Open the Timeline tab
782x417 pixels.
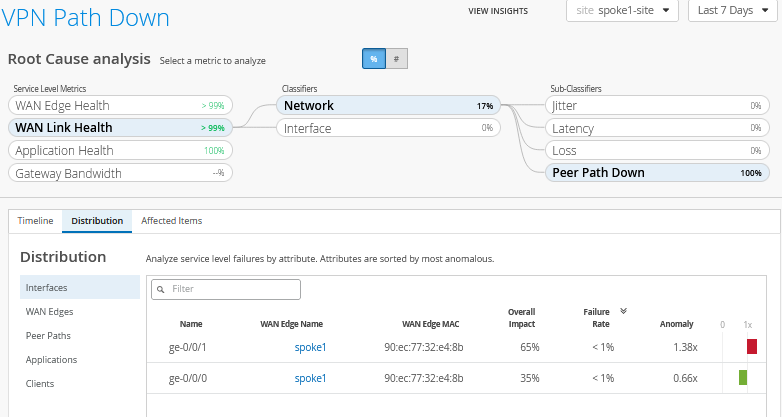[x=35, y=220]
